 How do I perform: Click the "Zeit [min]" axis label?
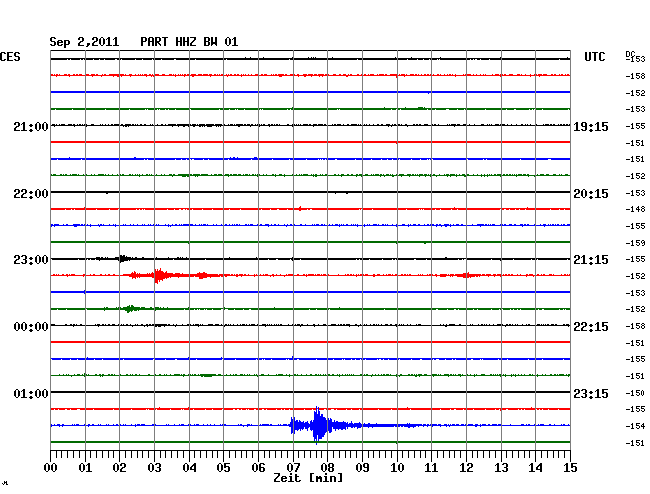point(308,478)
